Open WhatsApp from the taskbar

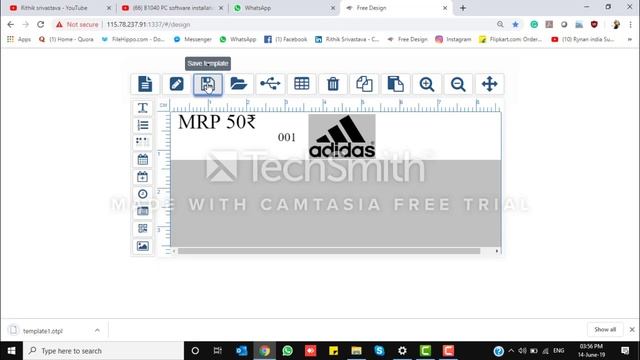(x=288, y=351)
